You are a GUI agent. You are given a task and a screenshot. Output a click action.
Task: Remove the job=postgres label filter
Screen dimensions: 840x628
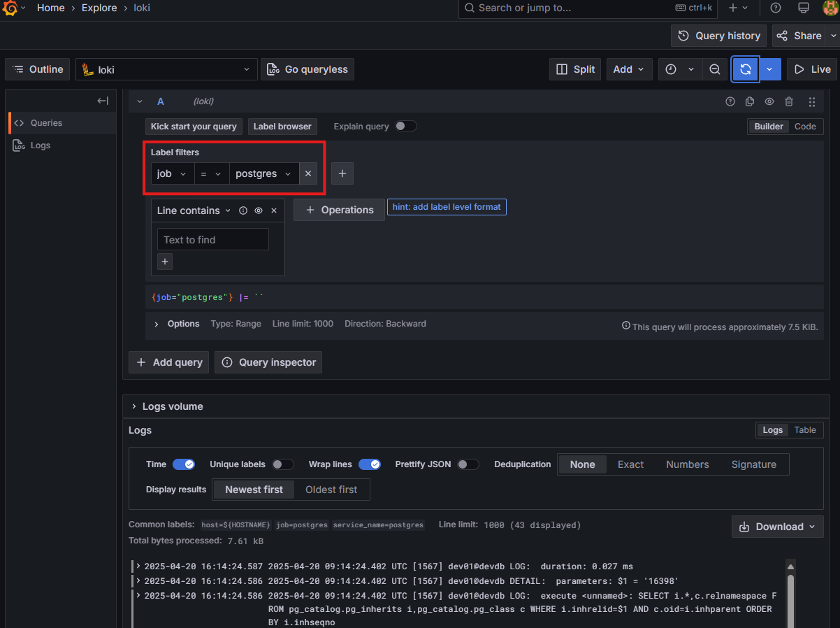point(308,173)
